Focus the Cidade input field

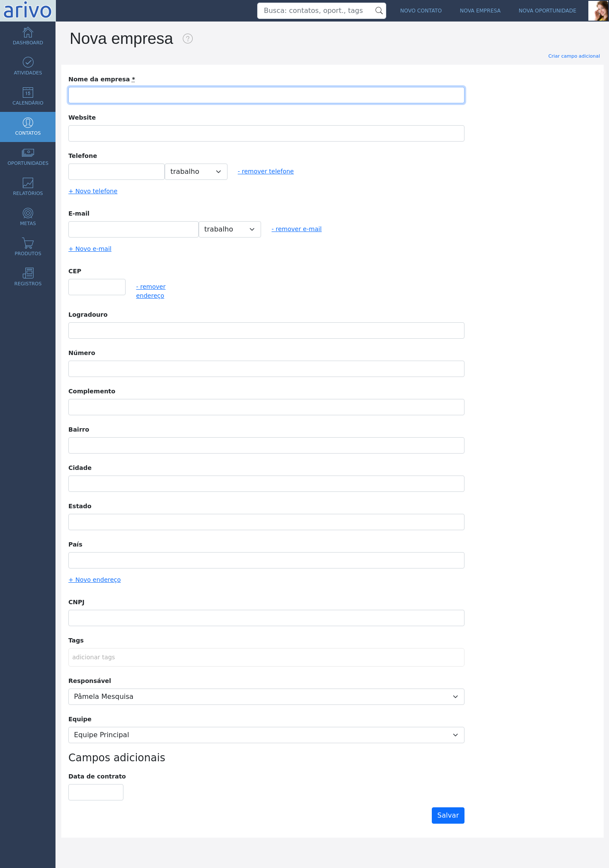(266, 484)
